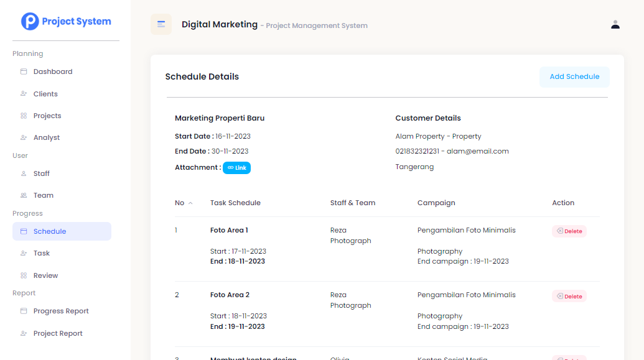The image size is (644, 360).
Task: Click Project Management System subtitle
Action: coord(317,25)
